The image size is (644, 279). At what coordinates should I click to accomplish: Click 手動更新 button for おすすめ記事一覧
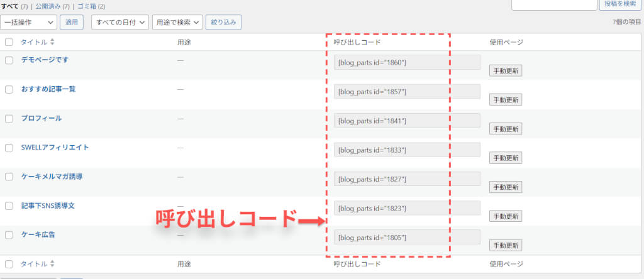(506, 99)
